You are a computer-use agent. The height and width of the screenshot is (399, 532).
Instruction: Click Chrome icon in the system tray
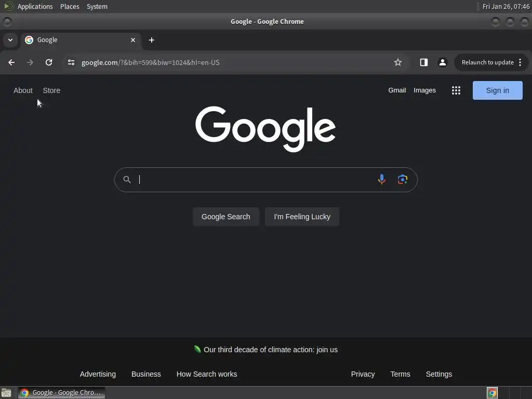(492, 393)
